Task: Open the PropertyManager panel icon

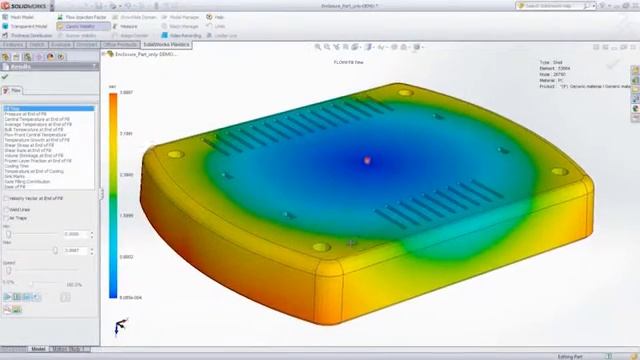Action: (16, 57)
